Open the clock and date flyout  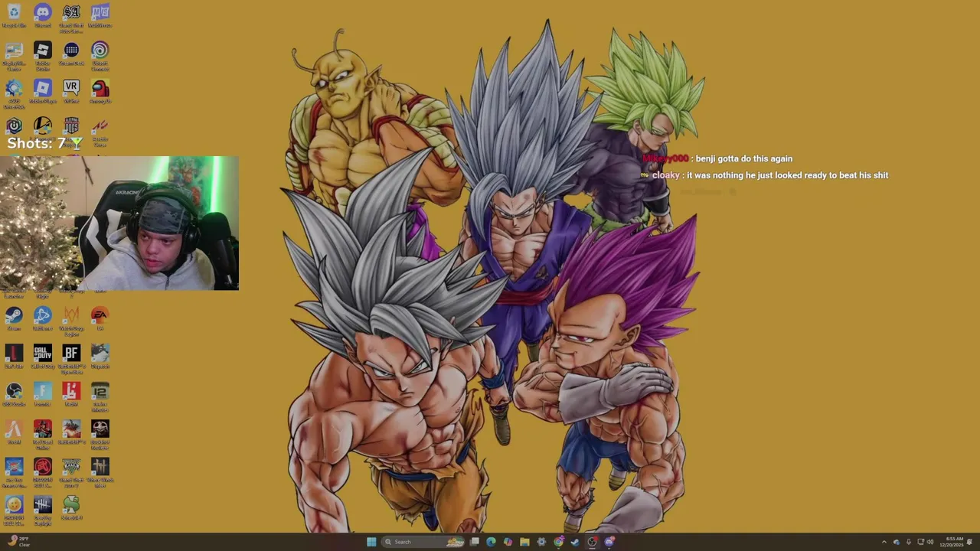tap(952, 542)
